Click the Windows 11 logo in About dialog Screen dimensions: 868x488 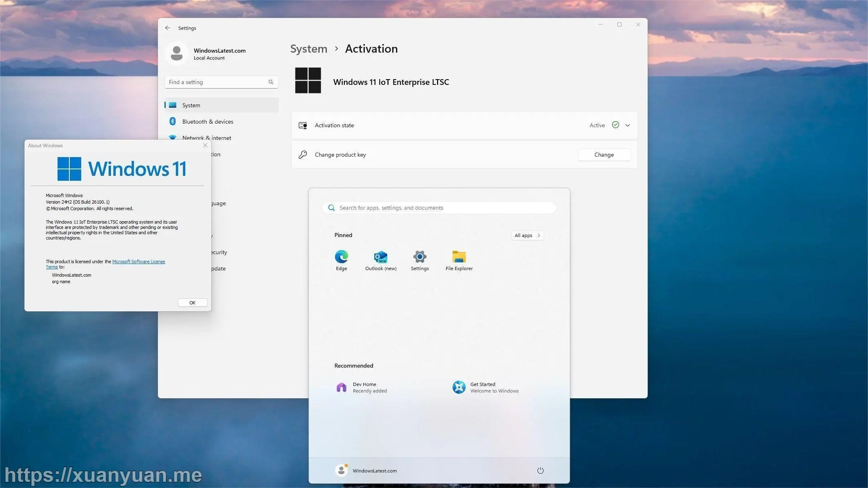click(122, 169)
